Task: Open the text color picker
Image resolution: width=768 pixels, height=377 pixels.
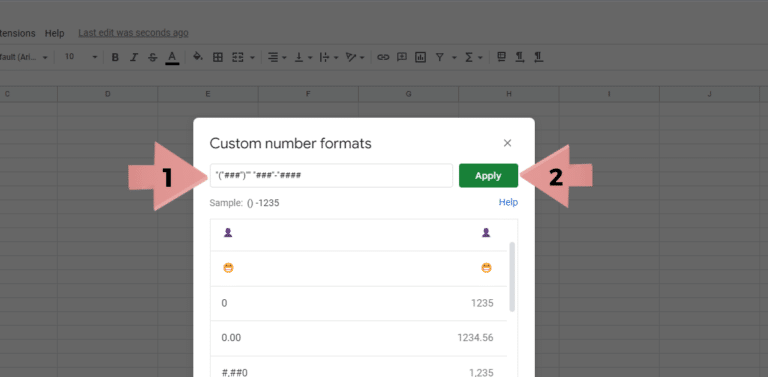Action: 172,57
